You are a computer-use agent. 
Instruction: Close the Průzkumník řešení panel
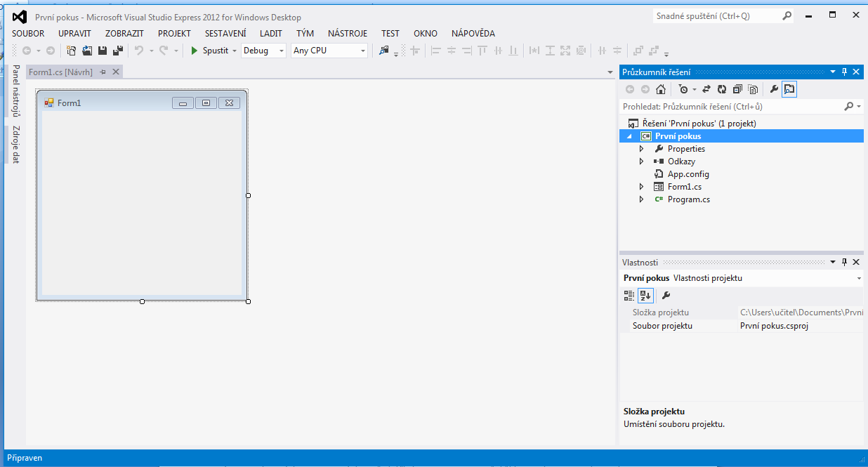[856, 72]
